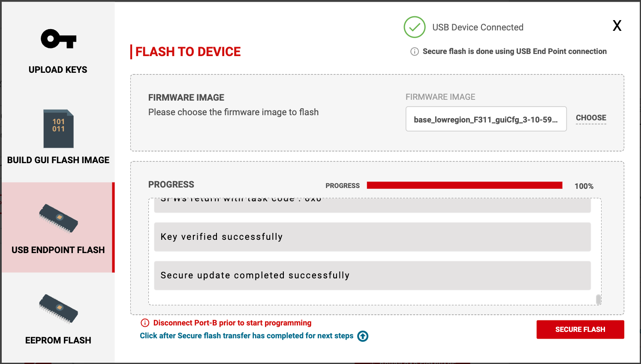Click the Upload Keys key icon
This screenshot has width=641, height=364.
click(x=58, y=39)
